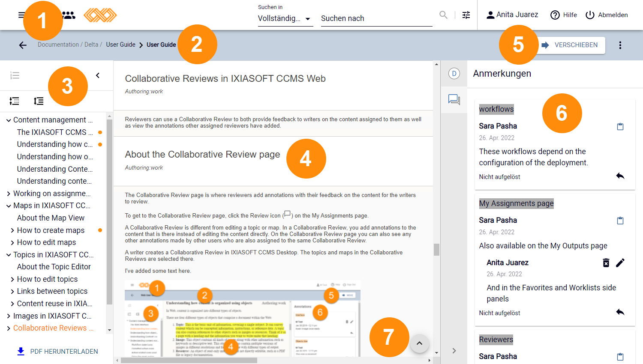Click the content pane vertical scrollbar thumb
The width and height of the screenshot is (643, 364).
tap(436, 250)
